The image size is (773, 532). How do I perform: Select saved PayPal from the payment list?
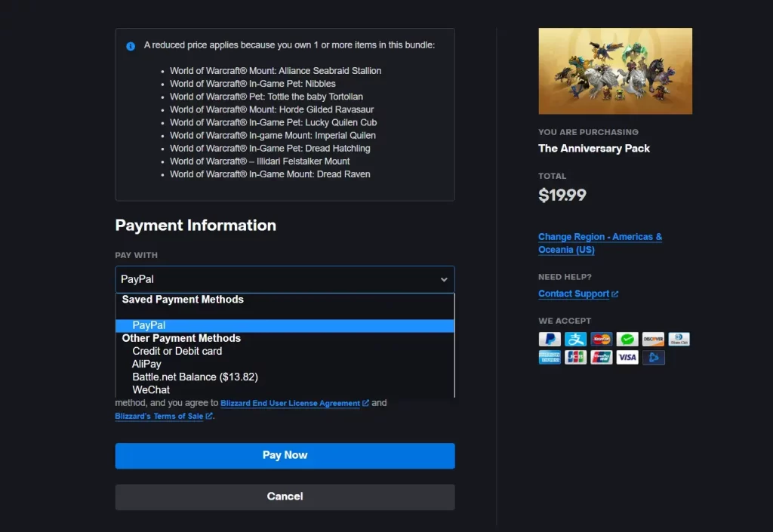149,325
